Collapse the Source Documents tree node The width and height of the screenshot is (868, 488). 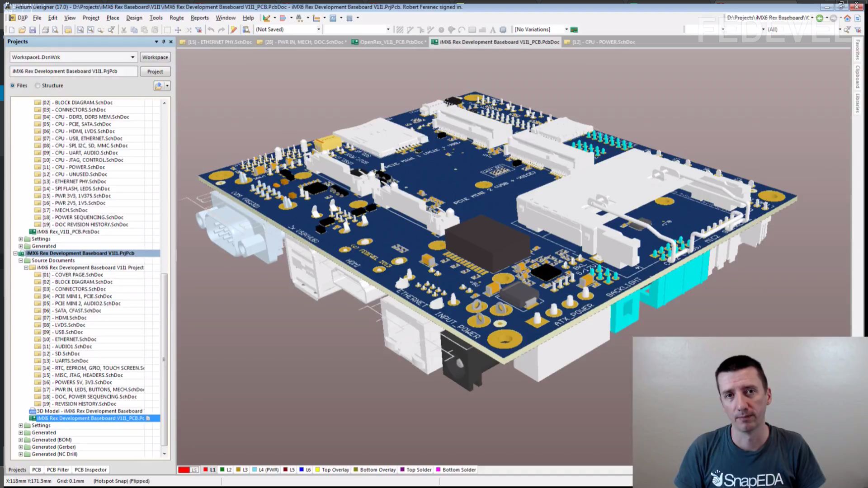tap(20, 260)
